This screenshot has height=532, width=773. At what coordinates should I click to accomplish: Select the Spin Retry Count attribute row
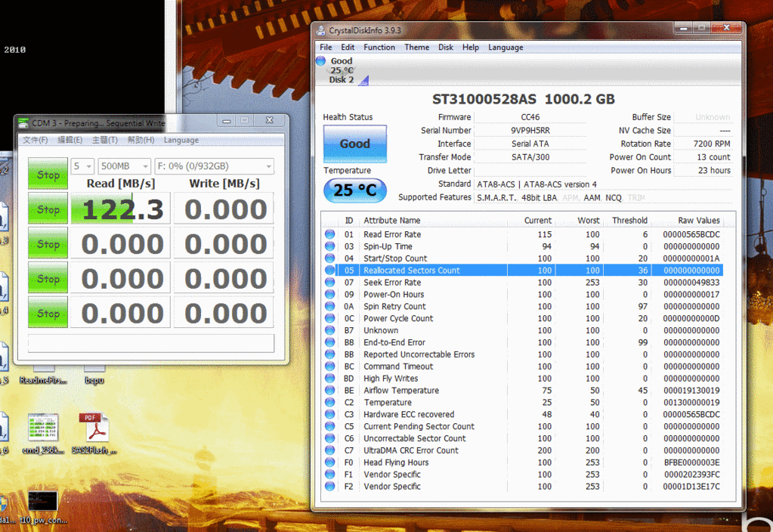click(394, 307)
